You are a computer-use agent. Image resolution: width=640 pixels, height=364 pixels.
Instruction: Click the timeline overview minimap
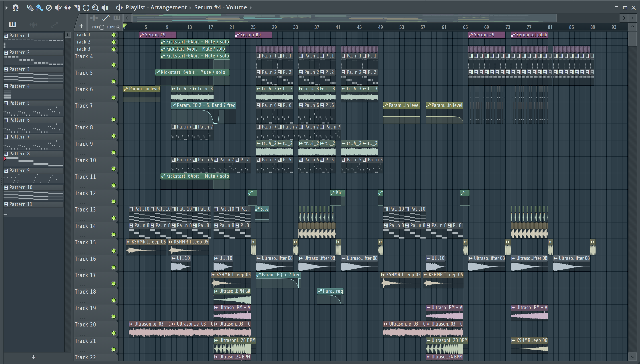pyautogui.click(x=344, y=18)
